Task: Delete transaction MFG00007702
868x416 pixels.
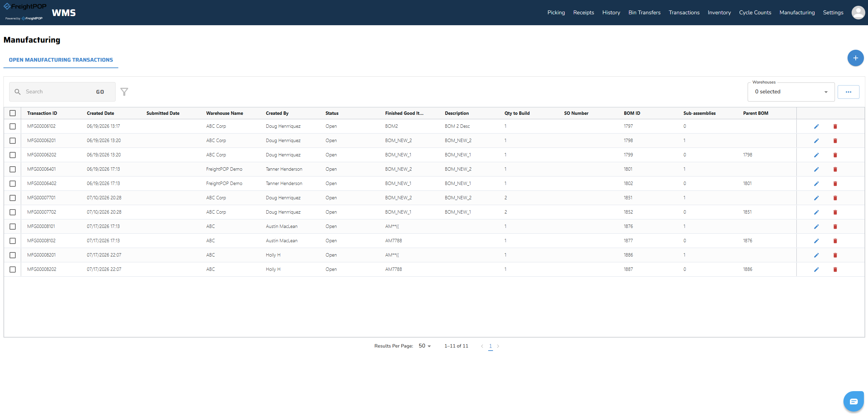Action: pyautogui.click(x=835, y=212)
